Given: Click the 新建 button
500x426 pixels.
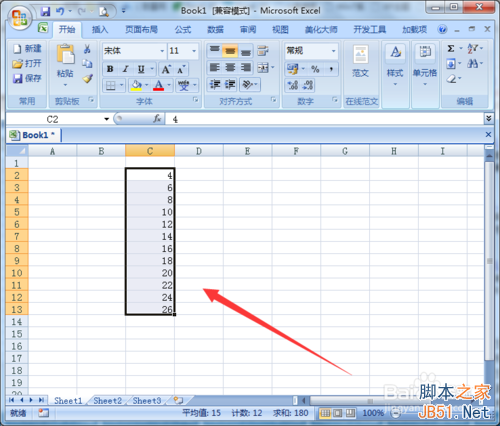Looking at the screenshot, I should pyautogui.click(x=27, y=49).
